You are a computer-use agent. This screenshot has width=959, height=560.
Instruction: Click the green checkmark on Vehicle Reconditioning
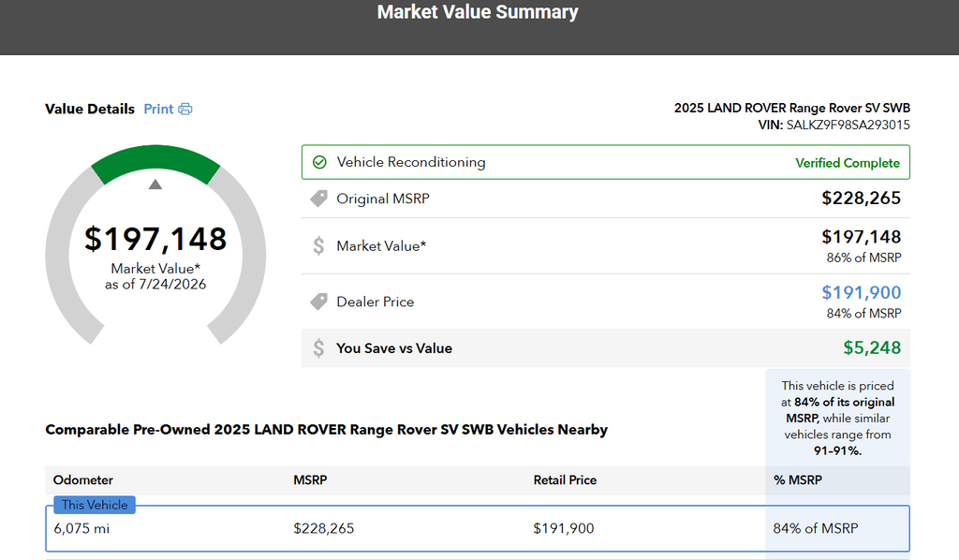point(319,162)
